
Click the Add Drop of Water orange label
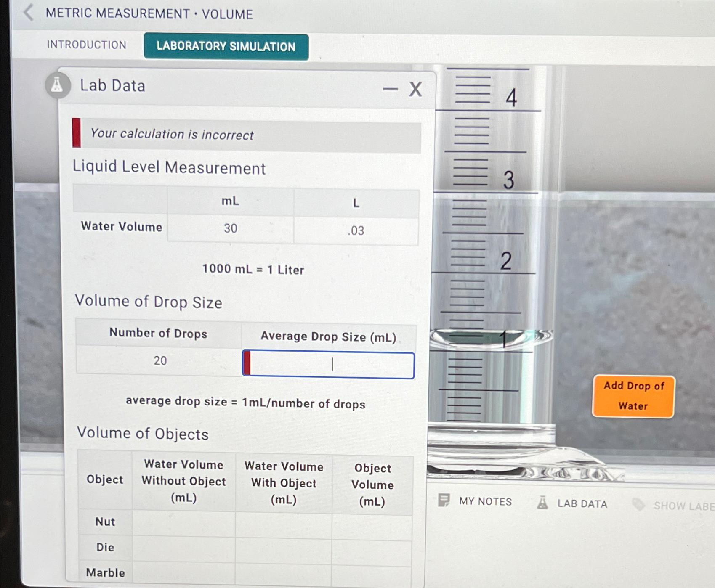point(633,396)
